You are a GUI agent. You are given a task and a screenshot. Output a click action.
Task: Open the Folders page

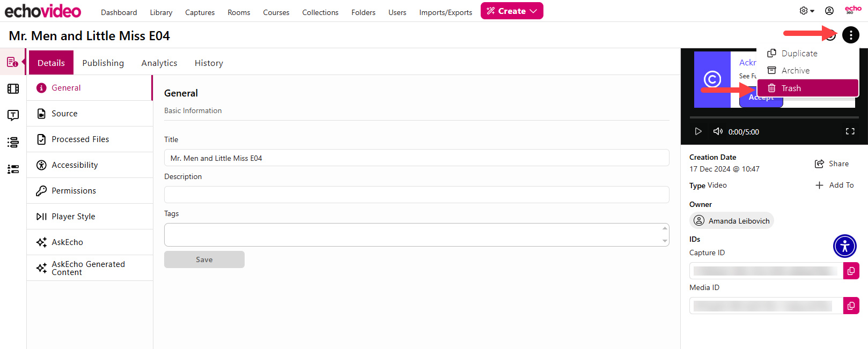click(363, 12)
